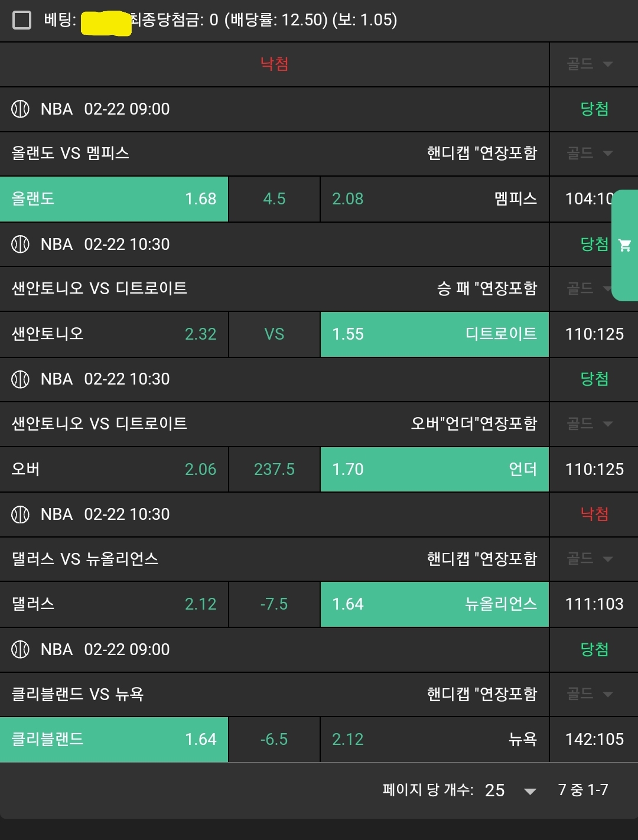Click basketball icon beside 올랜도 VS 멤피스 game
This screenshot has width=638, height=840.
click(x=20, y=109)
